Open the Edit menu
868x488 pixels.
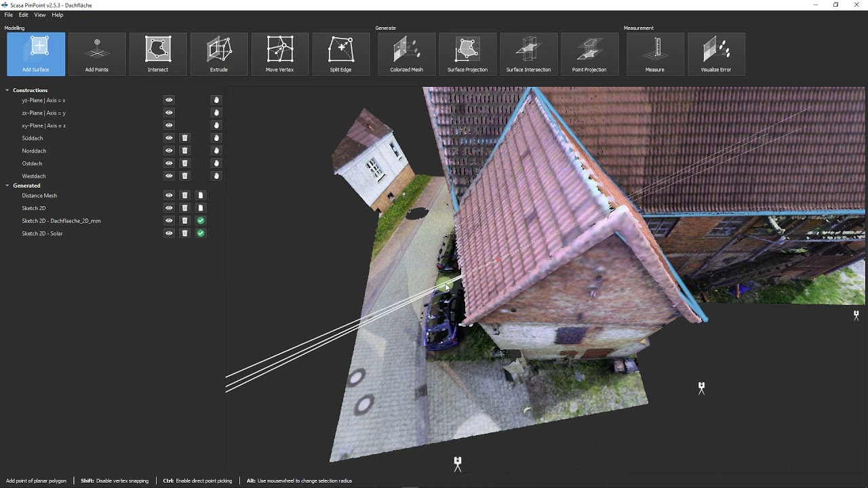coord(24,15)
